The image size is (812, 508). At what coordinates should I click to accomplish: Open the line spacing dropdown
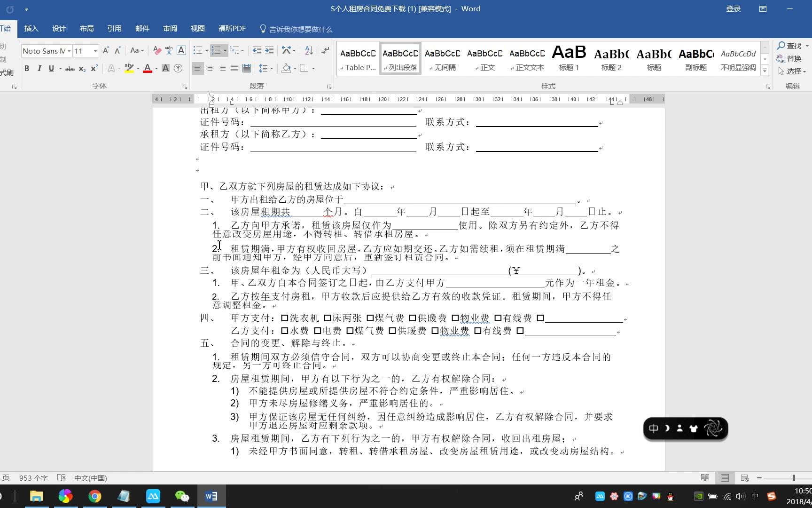(266, 68)
